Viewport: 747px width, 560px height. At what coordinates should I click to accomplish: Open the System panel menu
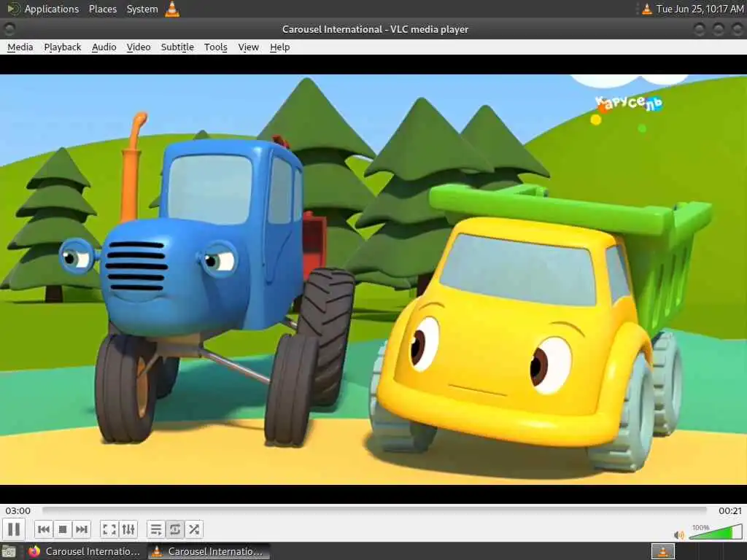coord(142,9)
